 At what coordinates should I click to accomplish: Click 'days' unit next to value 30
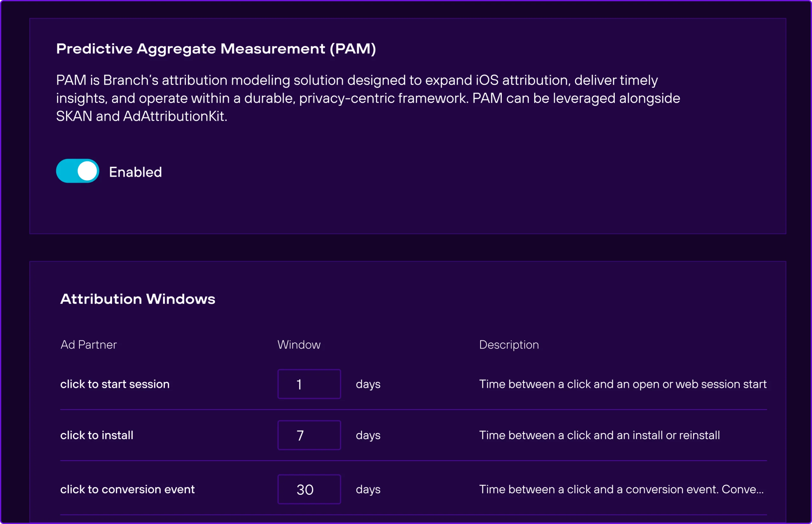pos(368,489)
